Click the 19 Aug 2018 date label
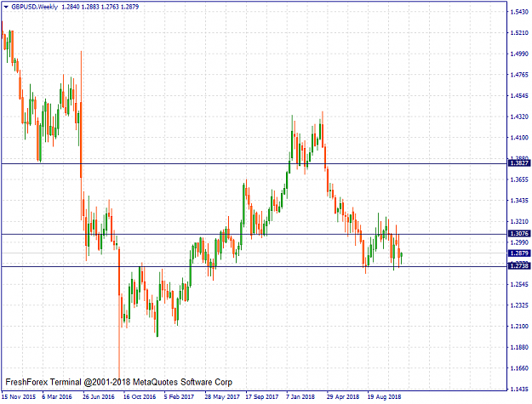The height and width of the screenshot is (404, 532). pyautogui.click(x=385, y=396)
